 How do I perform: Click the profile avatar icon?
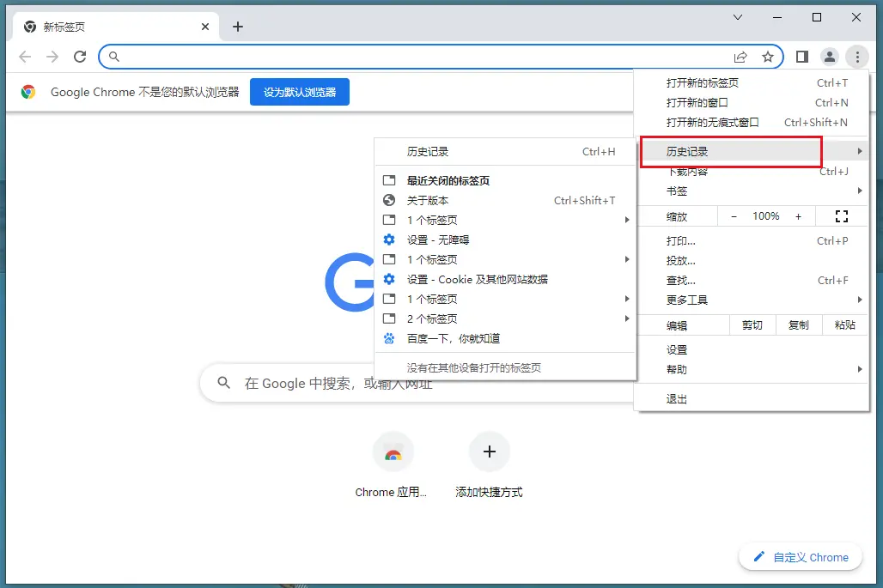829,57
